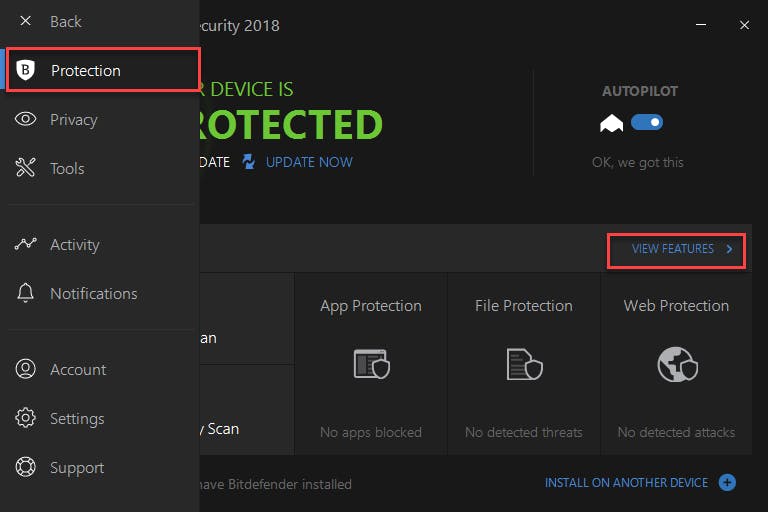768x512 pixels.
Task: Click the Bitdefender shield icon beside Protection
Action: (25, 70)
